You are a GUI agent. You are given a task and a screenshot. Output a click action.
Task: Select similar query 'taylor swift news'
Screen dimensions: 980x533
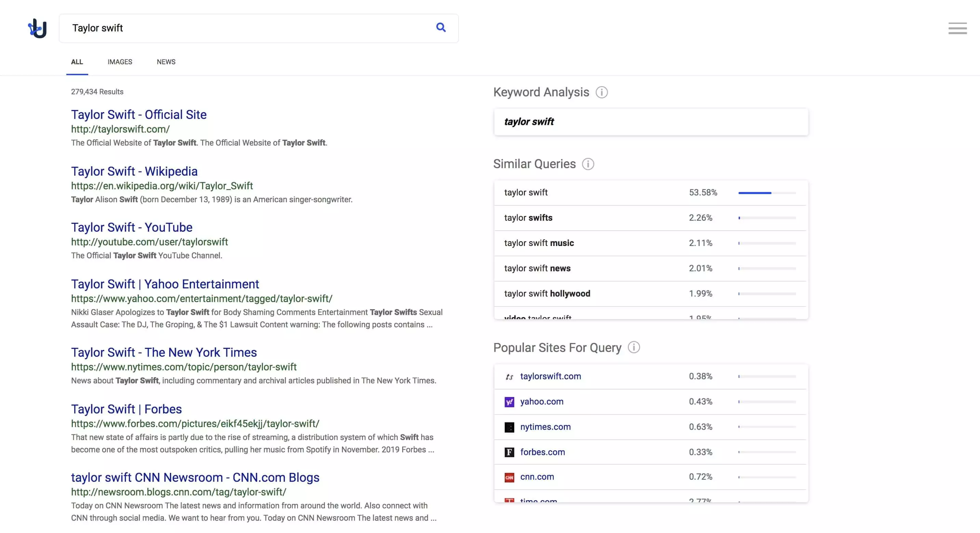click(x=650, y=269)
